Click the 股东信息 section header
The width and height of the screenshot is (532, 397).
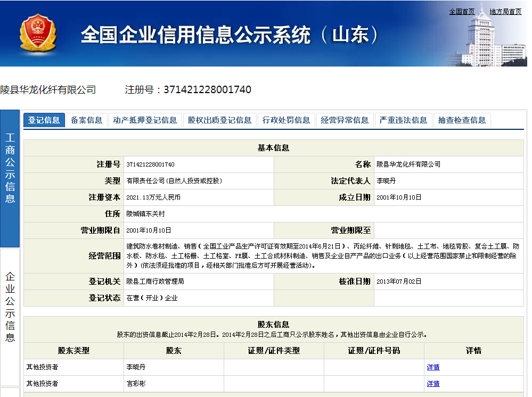274,325
